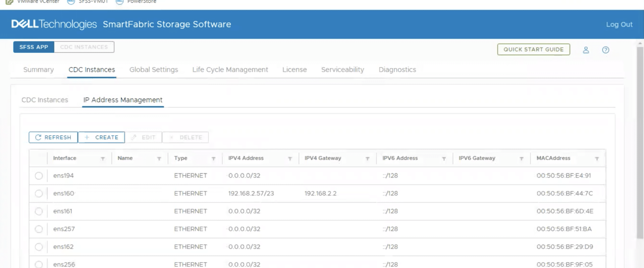The height and width of the screenshot is (268, 644).
Task: Click the ens257 interface name
Action: [64, 229]
